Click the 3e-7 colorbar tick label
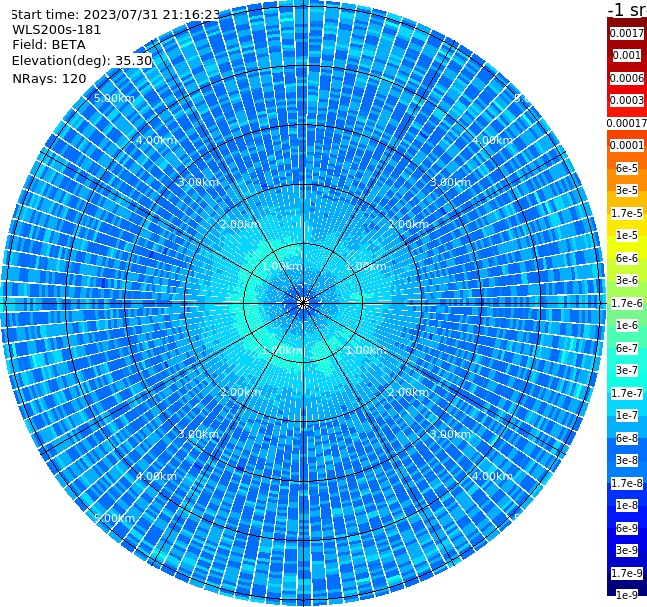This screenshot has width=647, height=607. tap(627, 370)
